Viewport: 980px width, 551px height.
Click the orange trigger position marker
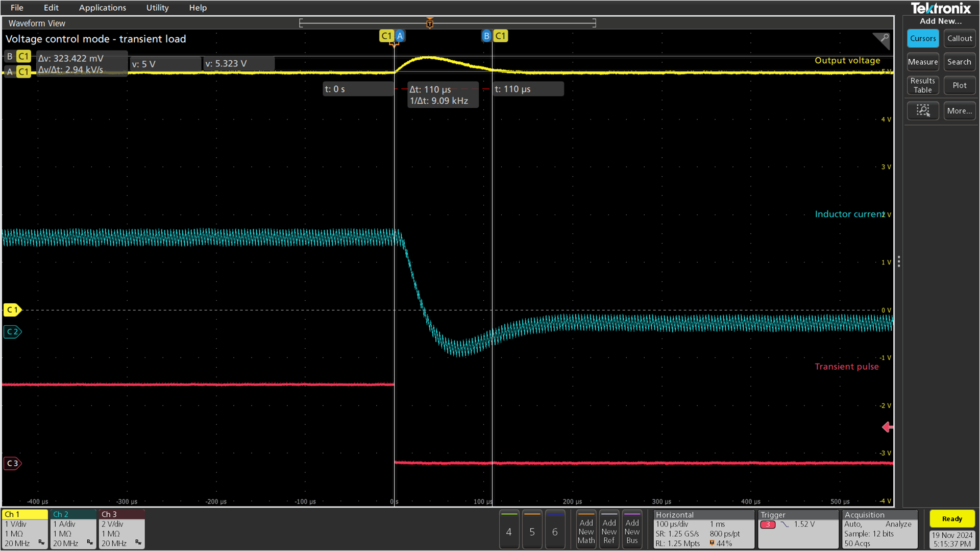pyautogui.click(x=430, y=23)
